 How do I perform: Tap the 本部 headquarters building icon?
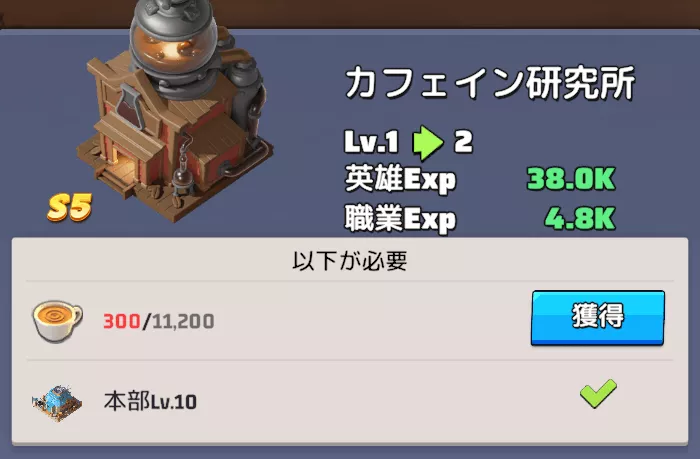point(57,403)
